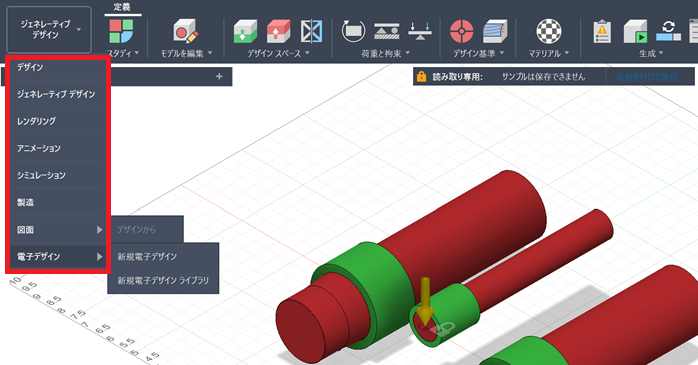
Task: Click the plus icon in browser panel
Action: (219, 77)
